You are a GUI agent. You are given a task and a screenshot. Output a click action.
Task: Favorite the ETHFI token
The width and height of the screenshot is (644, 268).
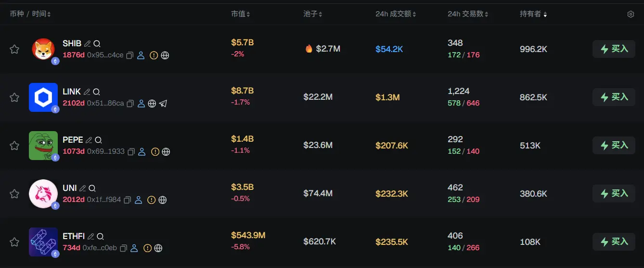point(14,242)
